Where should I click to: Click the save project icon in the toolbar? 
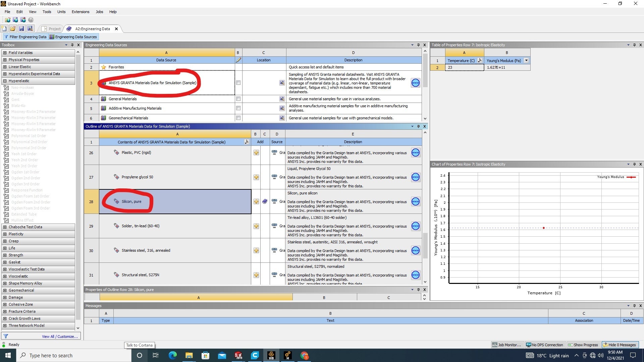21,29
